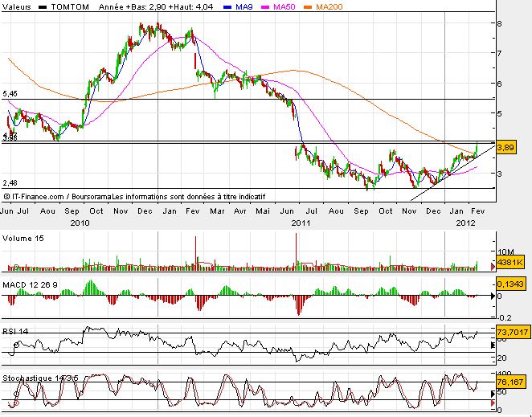
Task: Click the 5,45 resistance level label
Action: click(10, 94)
